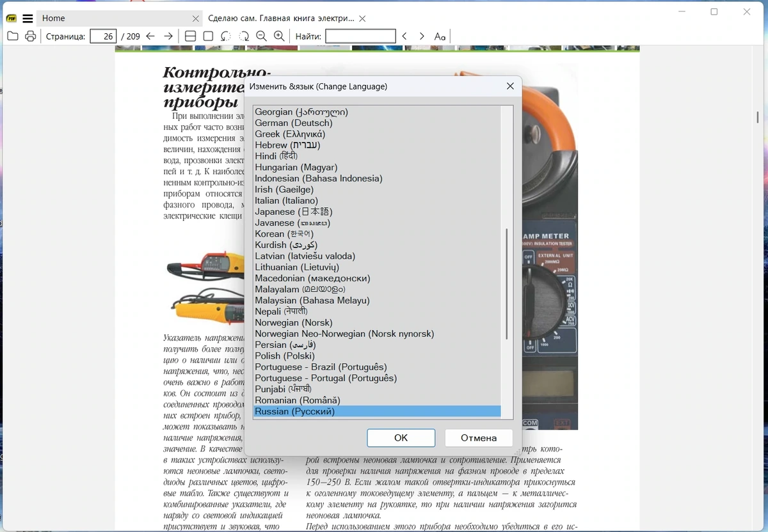Switch to the Home tab
768x532 pixels.
(119, 19)
